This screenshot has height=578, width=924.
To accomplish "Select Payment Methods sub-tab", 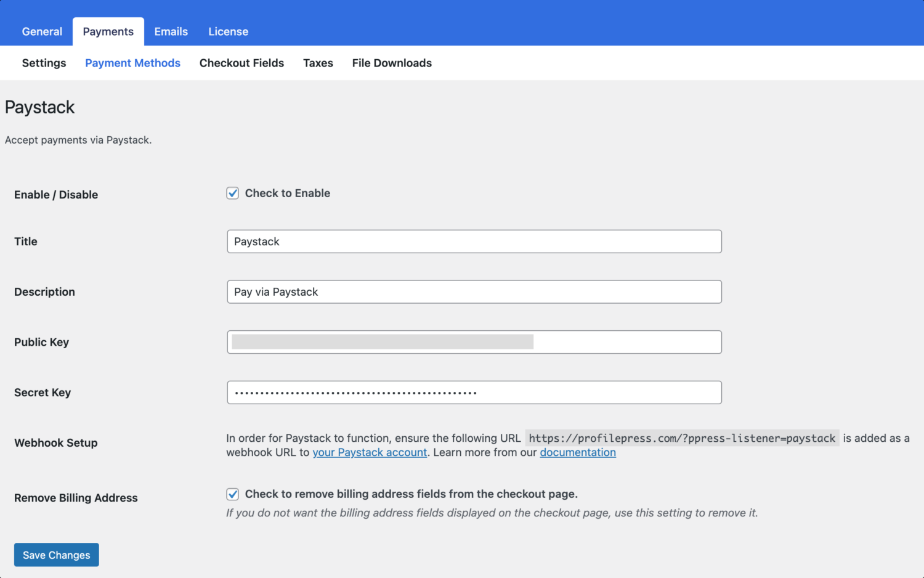I will point(132,63).
